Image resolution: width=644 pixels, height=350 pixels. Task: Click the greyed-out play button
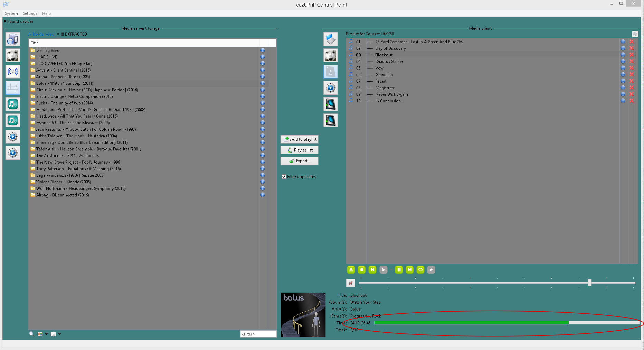pos(383,270)
